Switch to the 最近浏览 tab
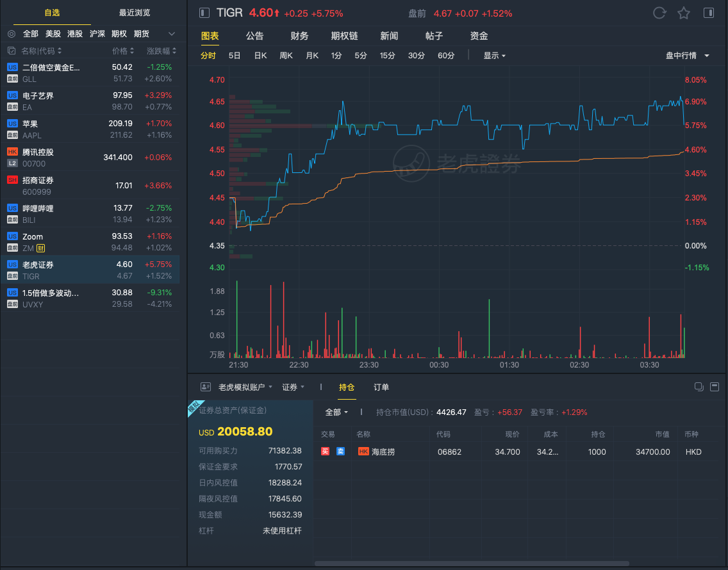Image resolution: width=728 pixels, height=570 pixels. (135, 13)
